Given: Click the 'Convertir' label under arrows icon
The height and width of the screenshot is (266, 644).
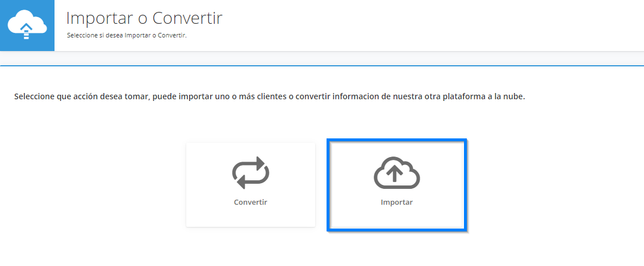Looking at the screenshot, I should click(250, 202).
